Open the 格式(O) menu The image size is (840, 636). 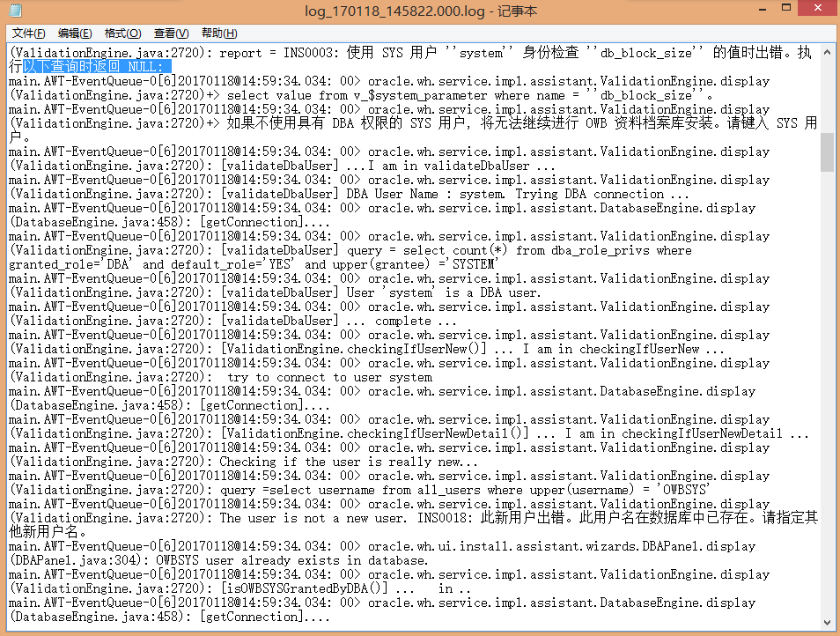[x=122, y=33]
